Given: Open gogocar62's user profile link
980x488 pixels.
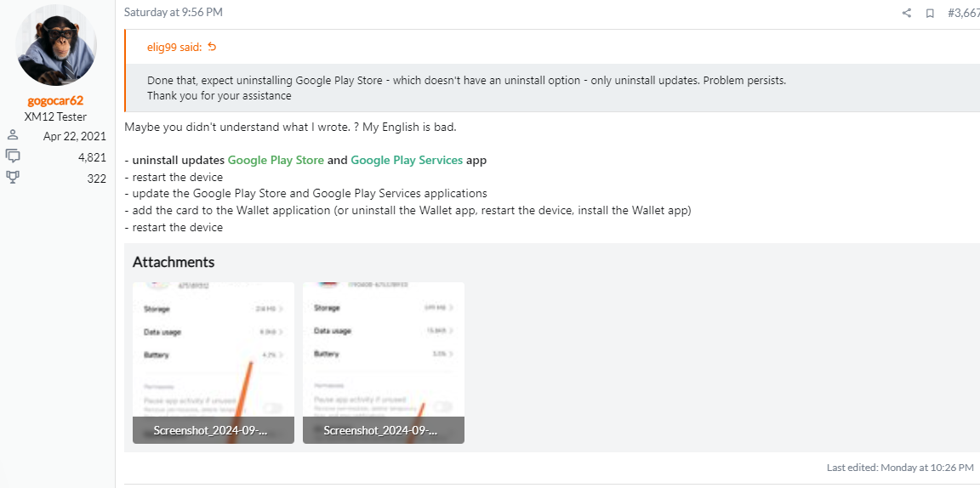Looking at the screenshot, I should click(55, 100).
